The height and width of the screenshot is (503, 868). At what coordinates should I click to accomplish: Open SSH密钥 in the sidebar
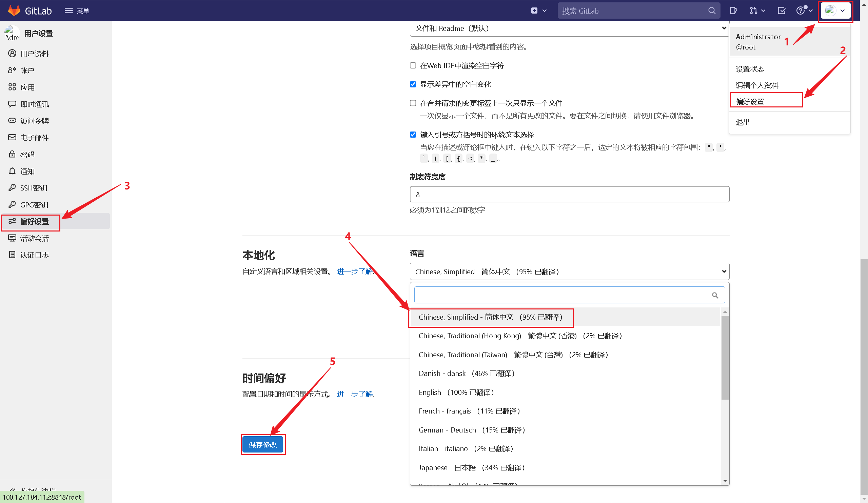coord(34,188)
